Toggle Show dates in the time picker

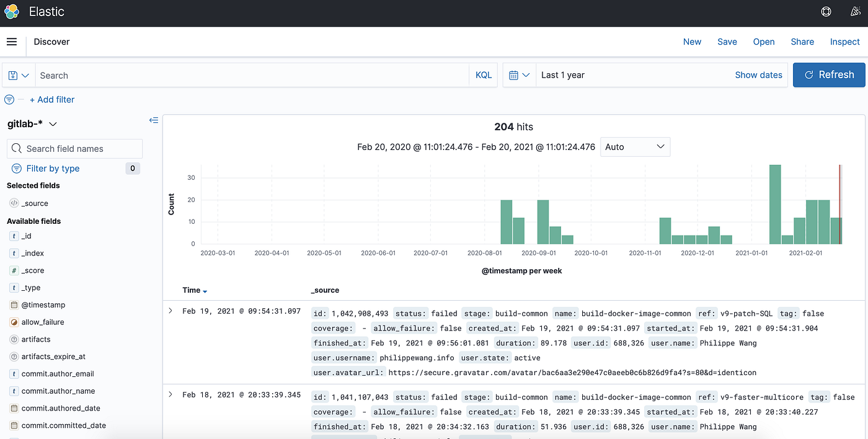coord(758,74)
